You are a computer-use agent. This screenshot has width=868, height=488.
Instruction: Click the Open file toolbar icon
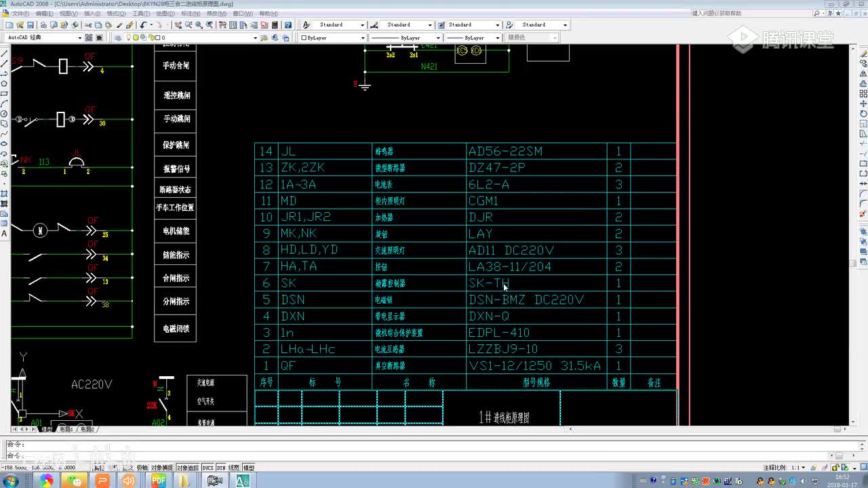click(x=21, y=25)
